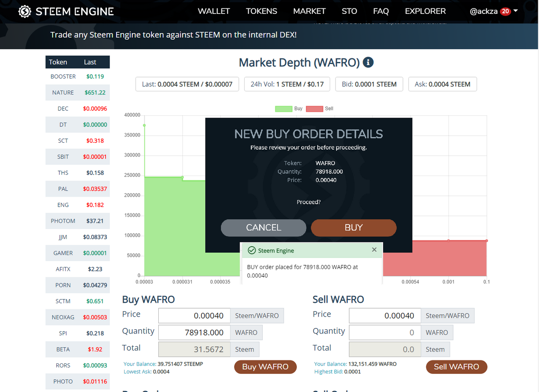Go to the TOKENS page
539x392 pixels.
[x=261, y=11]
